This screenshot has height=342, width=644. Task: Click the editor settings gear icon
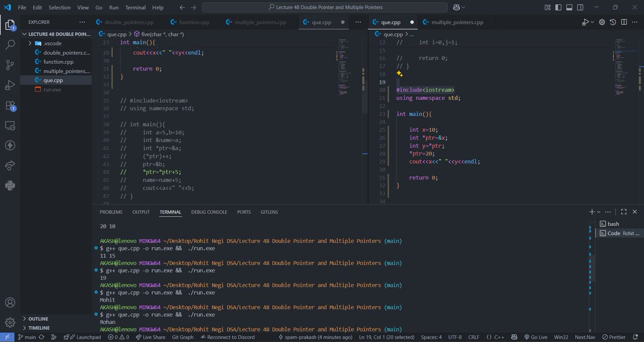(602, 22)
